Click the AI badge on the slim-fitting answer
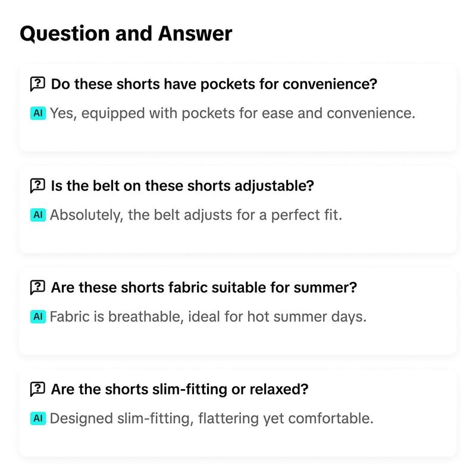The image size is (476, 476). (x=38, y=418)
